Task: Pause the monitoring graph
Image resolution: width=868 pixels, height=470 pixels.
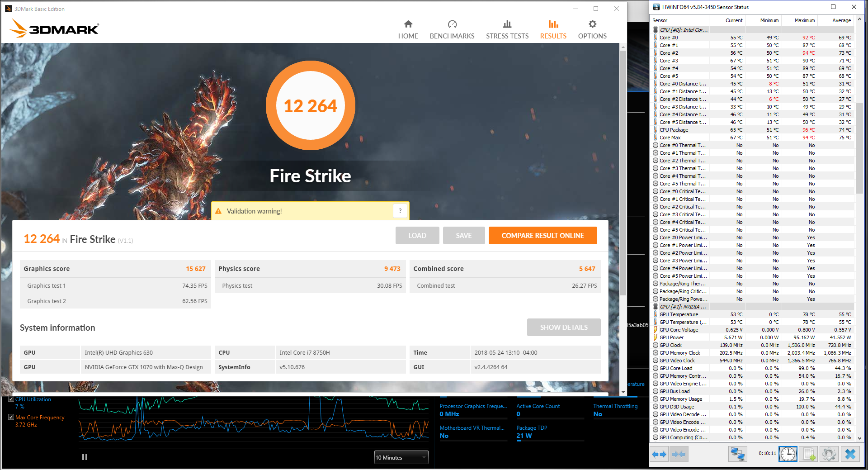Action: (x=85, y=457)
